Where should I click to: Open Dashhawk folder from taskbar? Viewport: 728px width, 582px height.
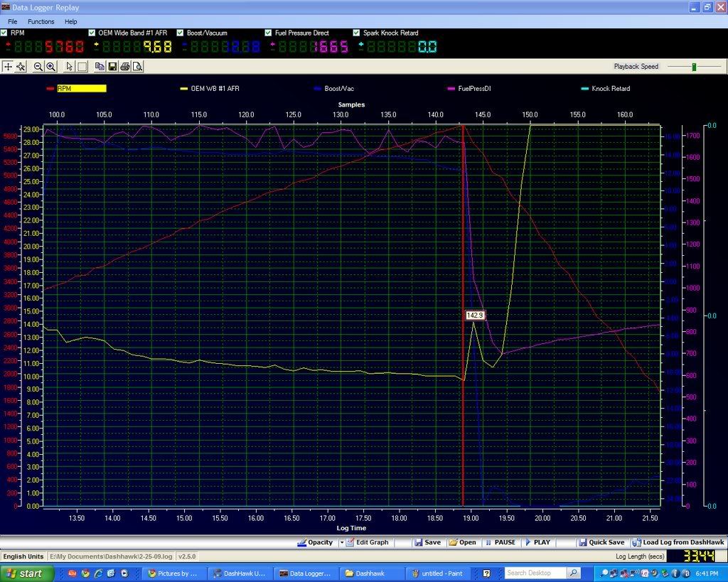371,573
